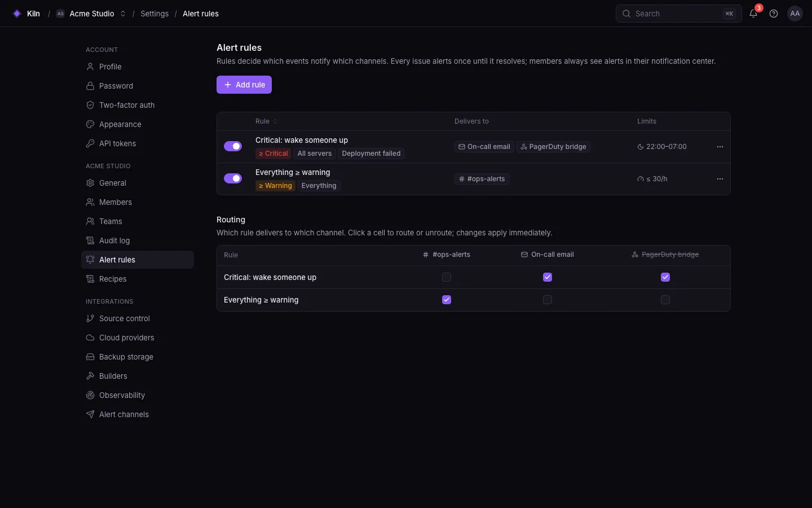The height and width of the screenshot is (508, 812).
Task: Click the ≥ Critical severity tag
Action: point(273,154)
